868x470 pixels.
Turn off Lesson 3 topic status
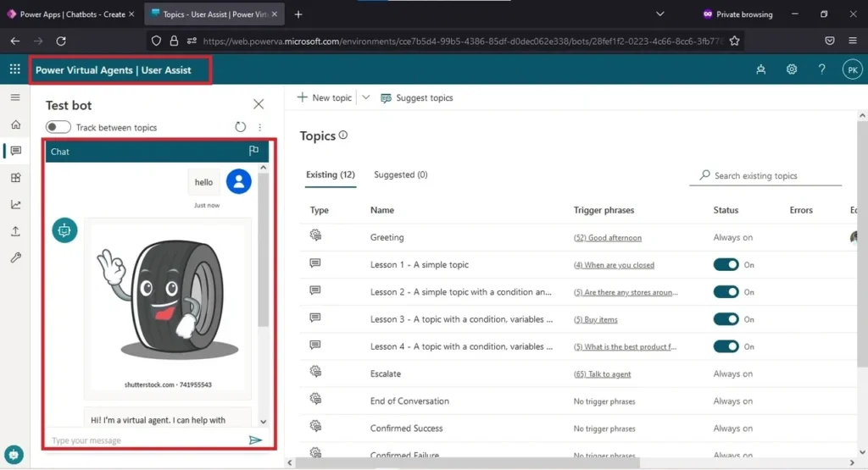point(726,319)
